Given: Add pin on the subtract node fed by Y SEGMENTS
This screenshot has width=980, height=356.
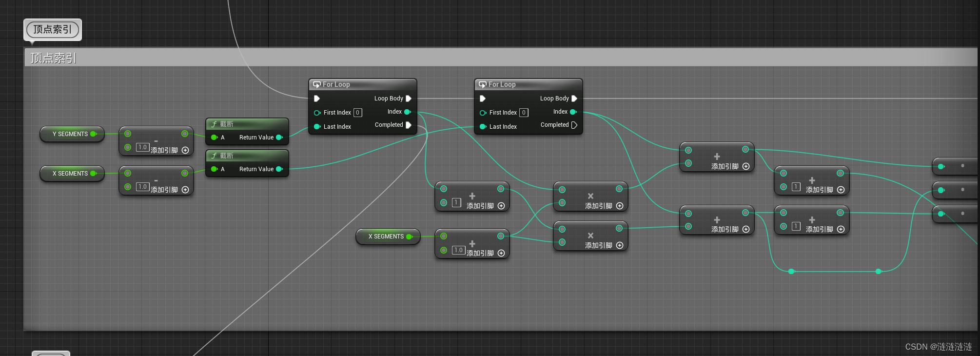Looking at the screenshot, I should coord(185,150).
